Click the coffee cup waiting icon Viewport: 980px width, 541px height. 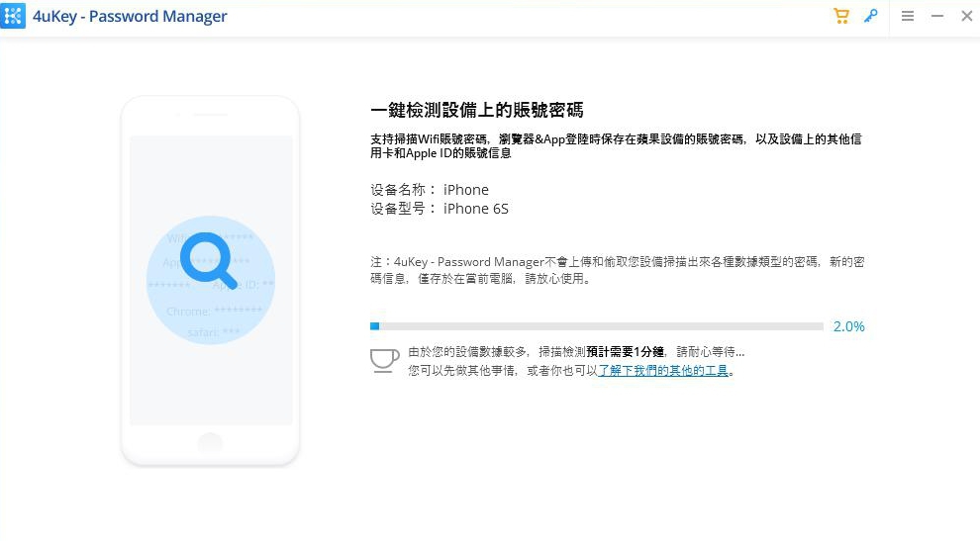point(384,360)
